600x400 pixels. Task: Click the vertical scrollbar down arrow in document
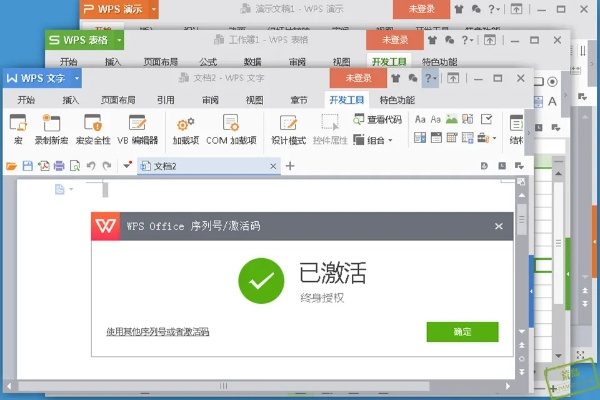pyautogui.click(x=522, y=331)
